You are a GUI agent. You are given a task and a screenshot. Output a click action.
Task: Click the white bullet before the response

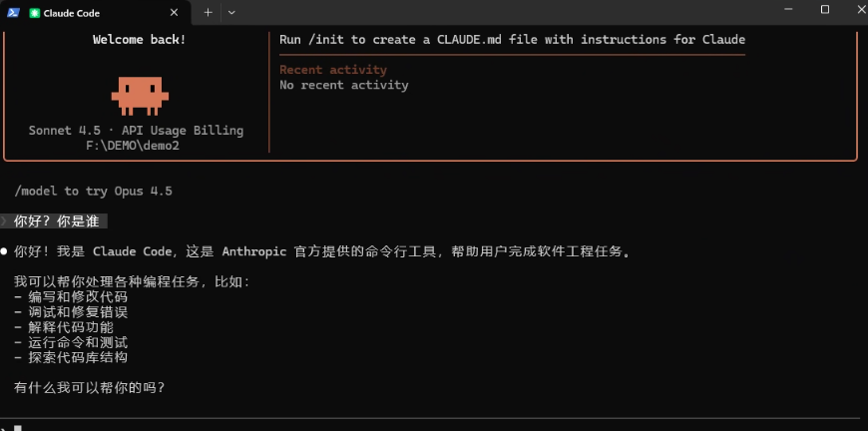pos(4,251)
